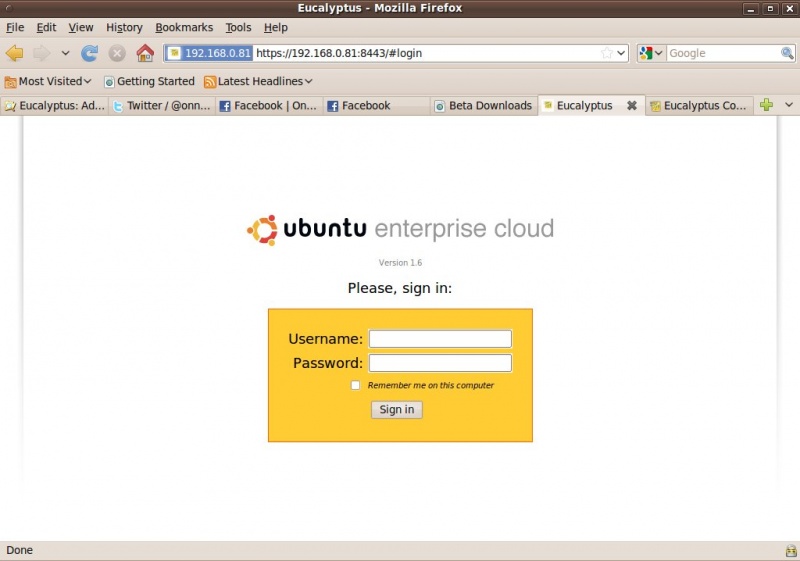The image size is (800, 561).
Task: Click the Stop loading icon
Action: [117, 53]
